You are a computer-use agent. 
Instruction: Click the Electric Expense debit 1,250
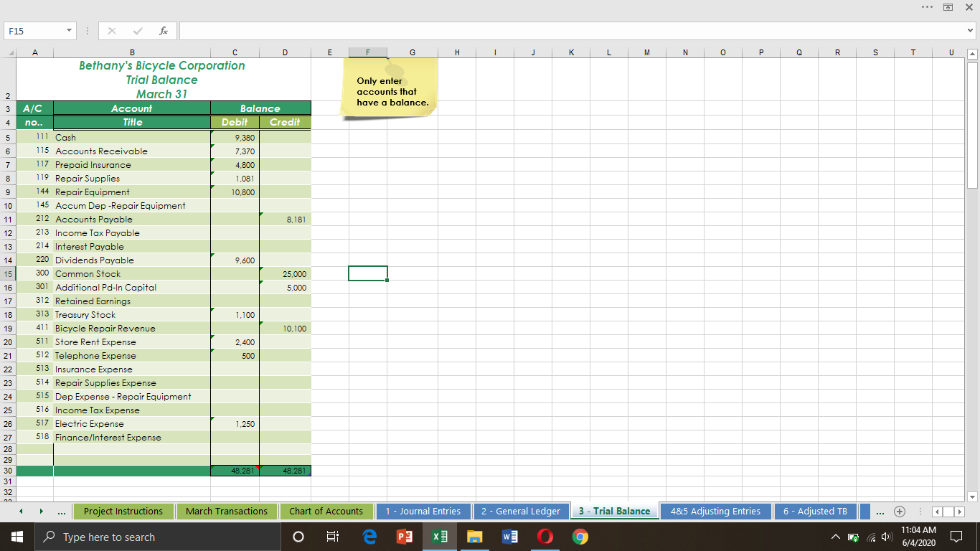[235, 423]
